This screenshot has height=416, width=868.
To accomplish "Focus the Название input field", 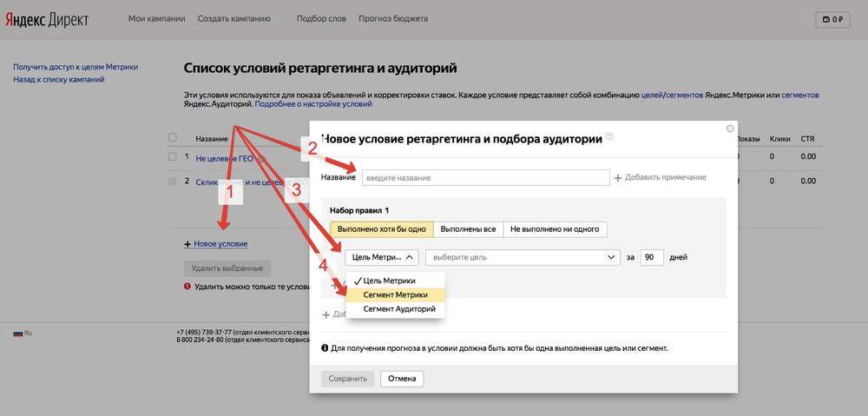I will point(485,178).
